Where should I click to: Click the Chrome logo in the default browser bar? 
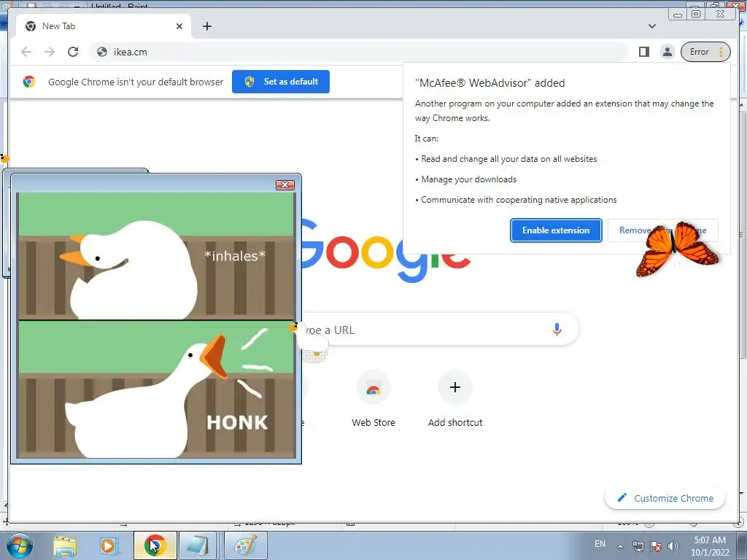(x=29, y=82)
